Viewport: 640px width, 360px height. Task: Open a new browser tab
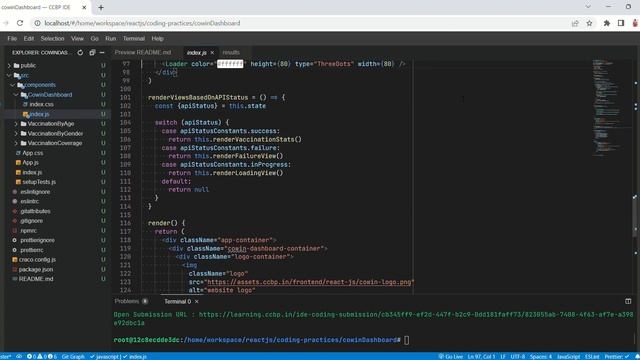point(101,7)
